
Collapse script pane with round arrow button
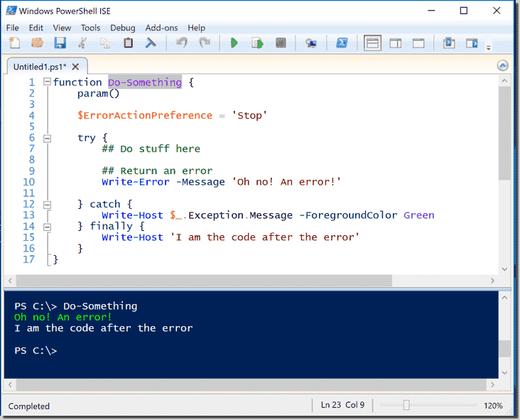point(502,65)
